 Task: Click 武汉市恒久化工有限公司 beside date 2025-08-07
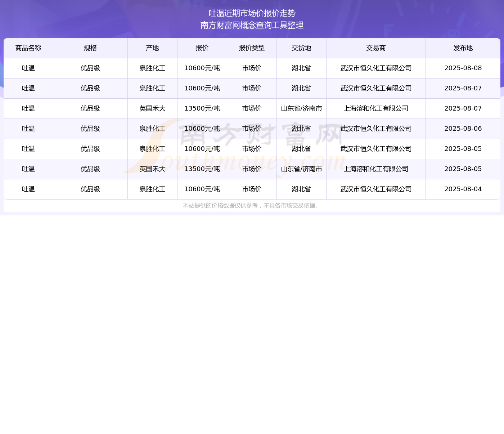tap(376, 88)
